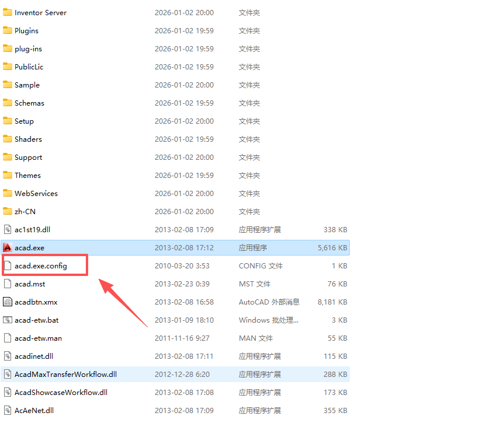Select the Plugins folder name
Viewport: 504px width, 423px height.
click(26, 30)
